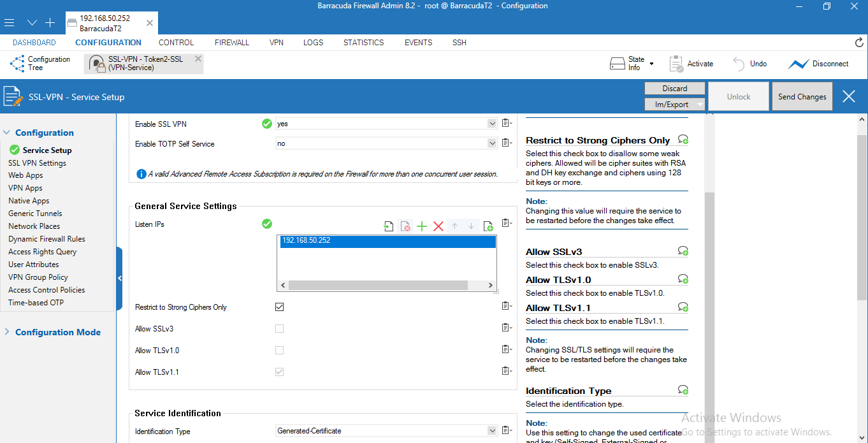This screenshot has height=443, width=868.
Task: Toggle Restrict to Strong Ciphers Only checkbox
Action: (279, 307)
